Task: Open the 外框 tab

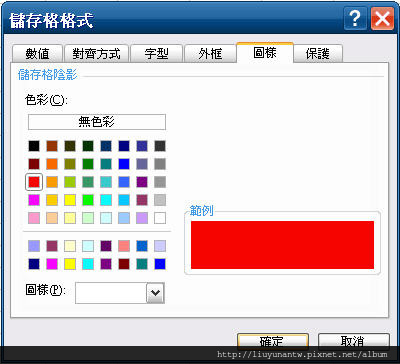Action: (x=210, y=53)
